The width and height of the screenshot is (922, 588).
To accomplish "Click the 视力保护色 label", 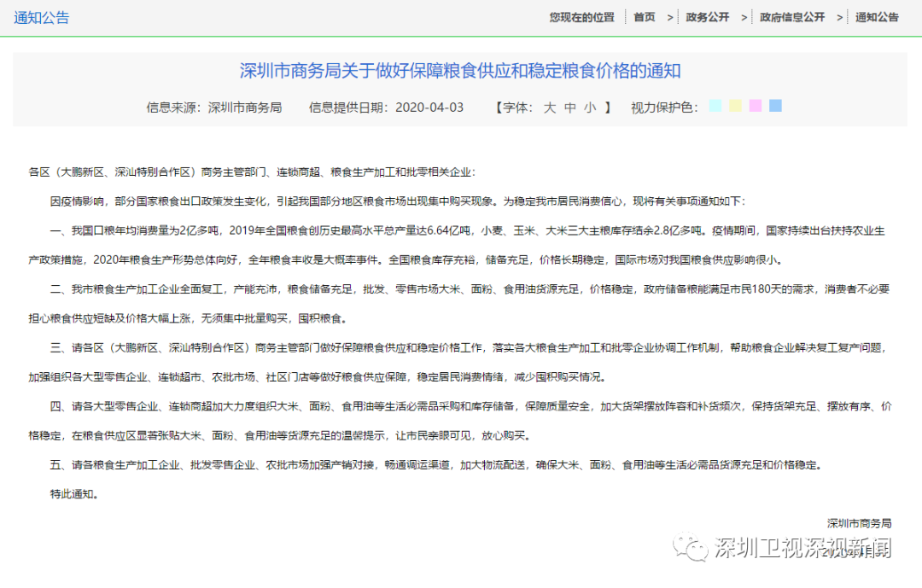I will pyautogui.click(x=664, y=108).
